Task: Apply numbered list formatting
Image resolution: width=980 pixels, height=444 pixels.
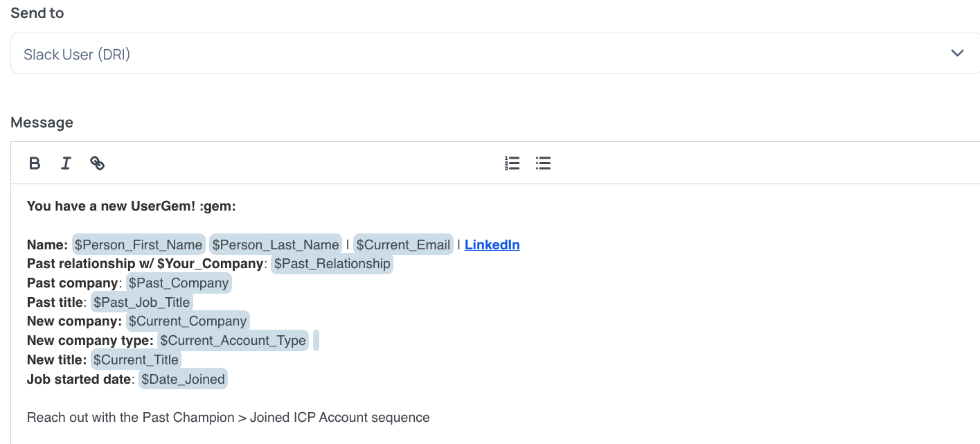Action: (x=512, y=163)
